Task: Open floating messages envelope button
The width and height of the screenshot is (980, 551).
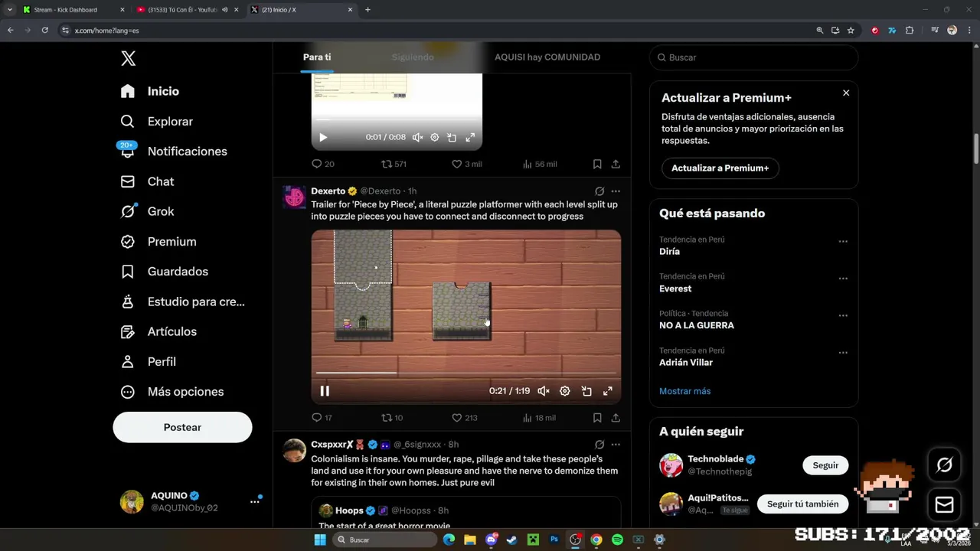Action: [945, 504]
